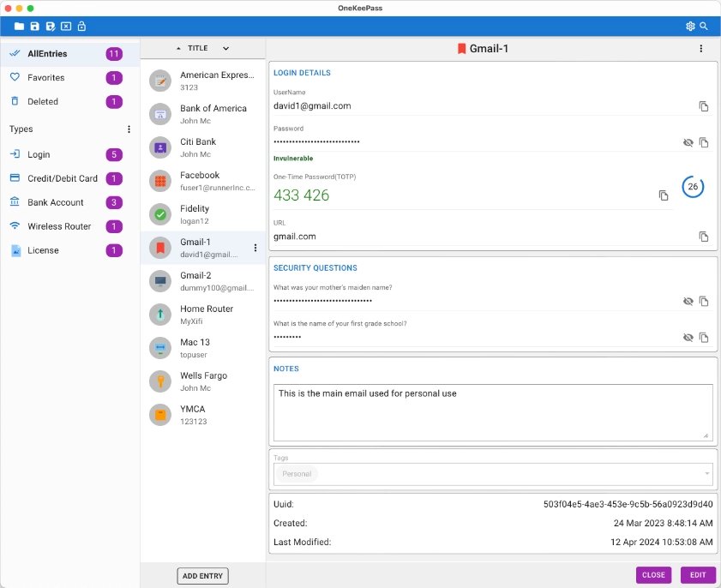Copy the URL gmail.com
Image resolution: width=721 pixels, height=588 pixels.
pyautogui.click(x=704, y=237)
